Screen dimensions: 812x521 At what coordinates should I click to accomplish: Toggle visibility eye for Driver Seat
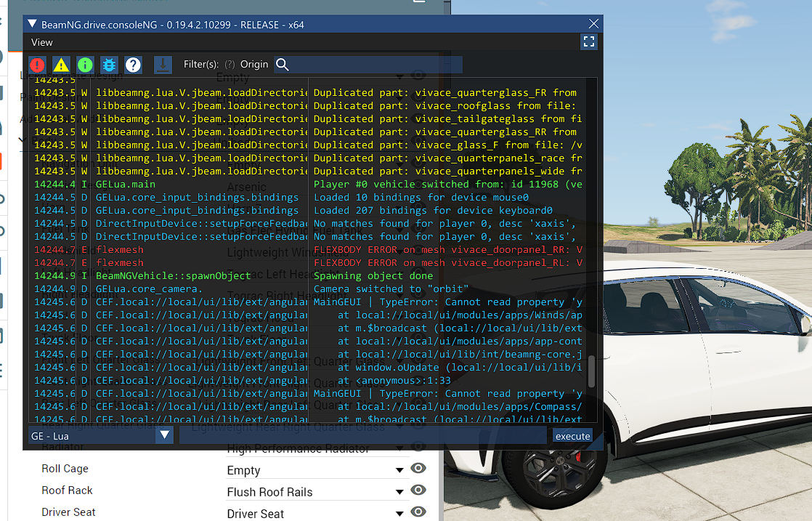coord(418,512)
